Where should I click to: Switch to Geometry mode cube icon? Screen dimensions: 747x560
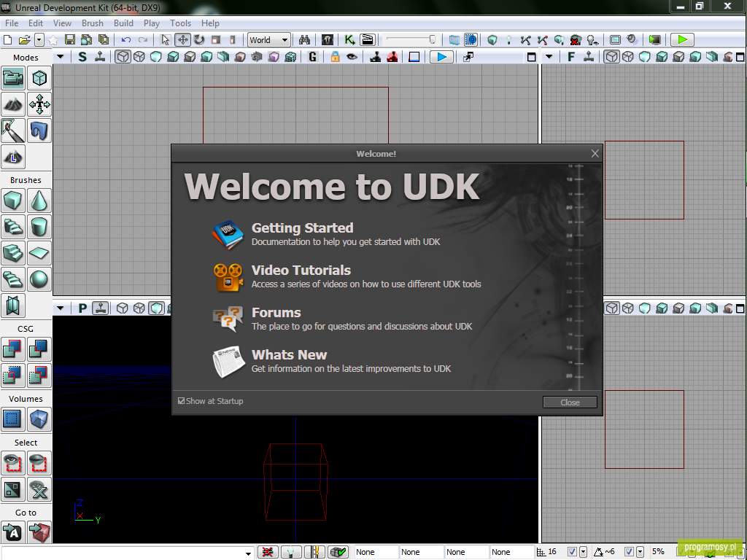click(x=39, y=78)
